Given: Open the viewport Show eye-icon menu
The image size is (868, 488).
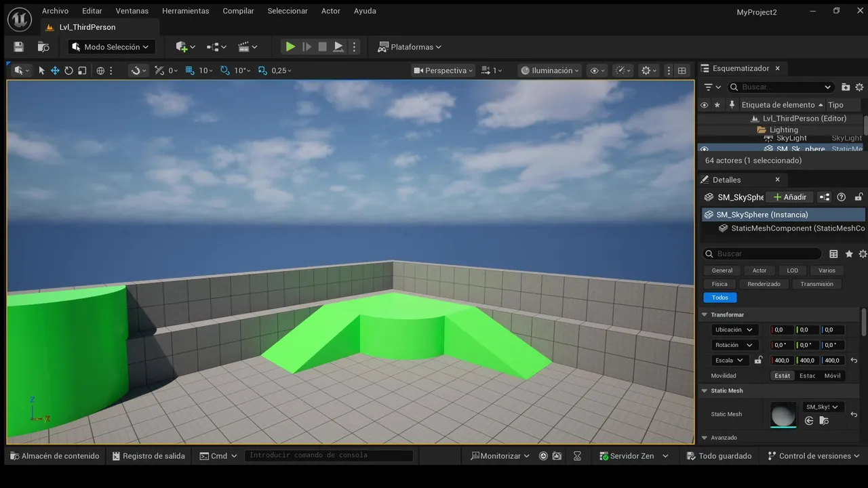Looking at the screenshot, I should click(597, 70).
